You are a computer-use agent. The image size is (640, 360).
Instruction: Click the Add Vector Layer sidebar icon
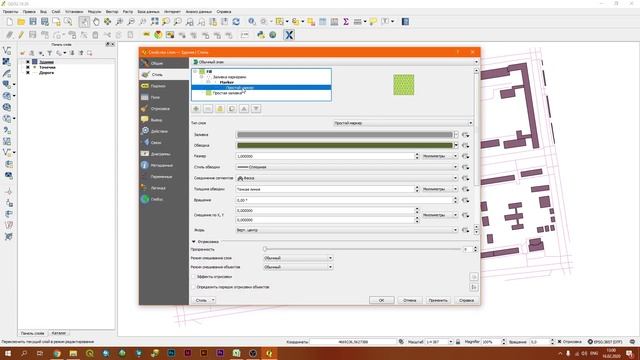point(7,51)
